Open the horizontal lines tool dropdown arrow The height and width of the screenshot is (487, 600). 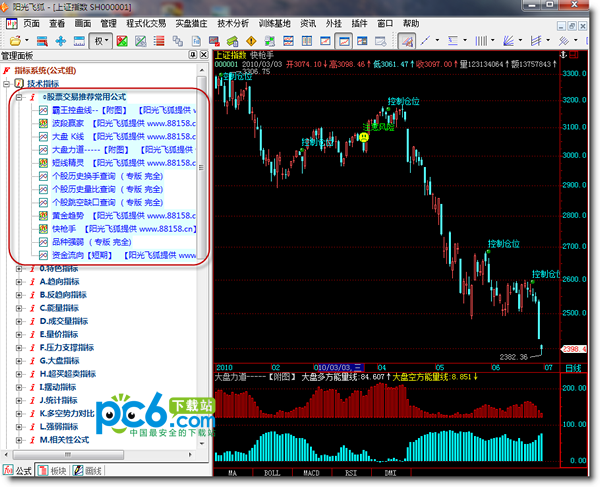[x=465, y=40]
